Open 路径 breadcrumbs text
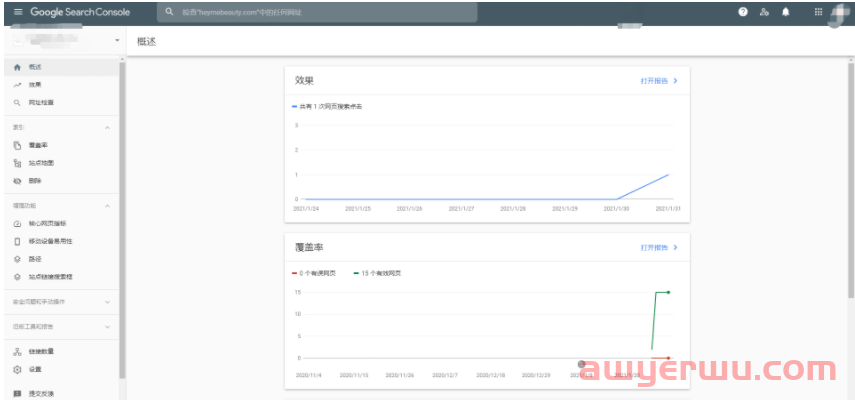This screenshot has width=855, height=400. [35, 259]
